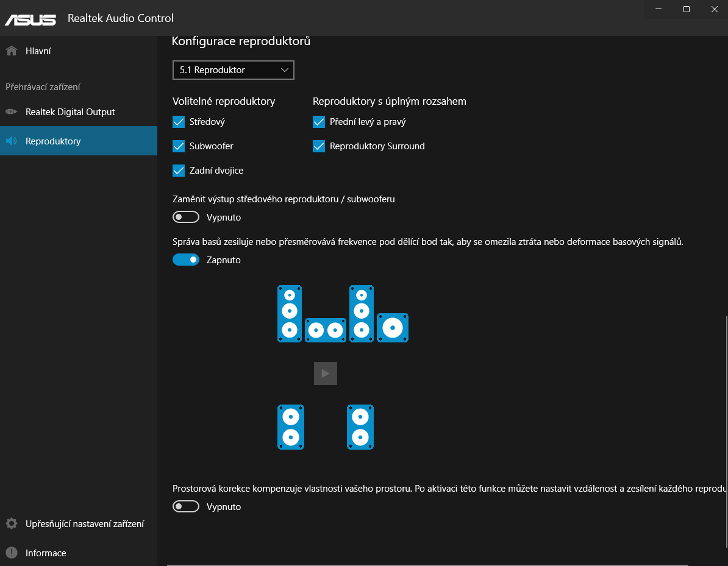Open the 5.1 Reproduktor dropdown
The height and width of the screenshot is (566, 728).
point(233,70)
